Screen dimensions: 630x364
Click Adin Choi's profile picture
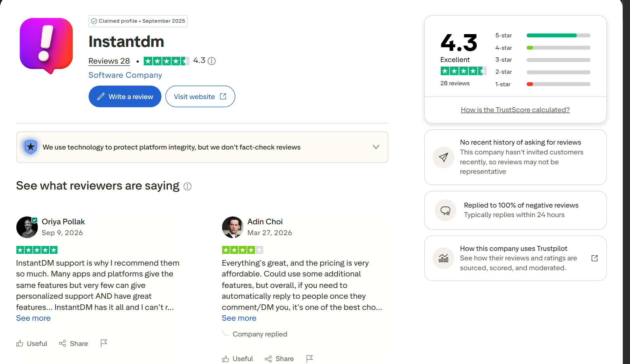tap(233, 227)
